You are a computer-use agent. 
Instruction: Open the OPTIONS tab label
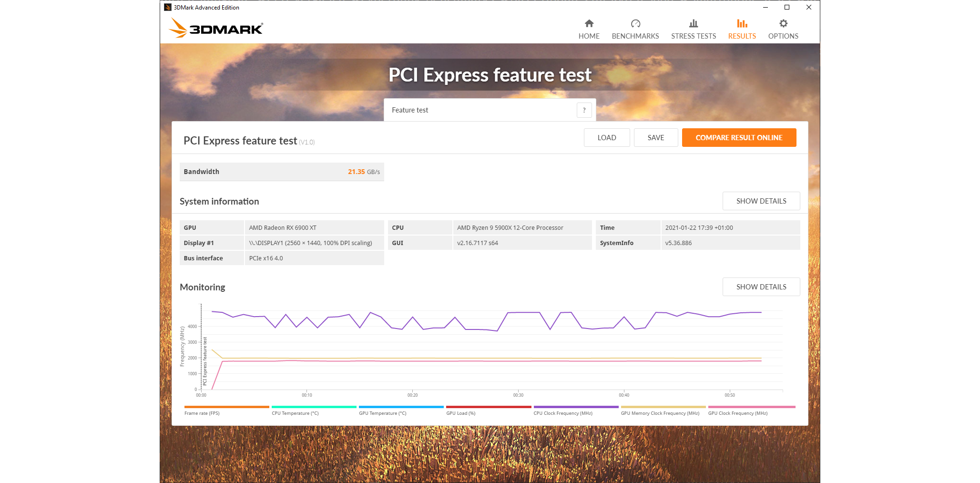[x=783, y=36]
